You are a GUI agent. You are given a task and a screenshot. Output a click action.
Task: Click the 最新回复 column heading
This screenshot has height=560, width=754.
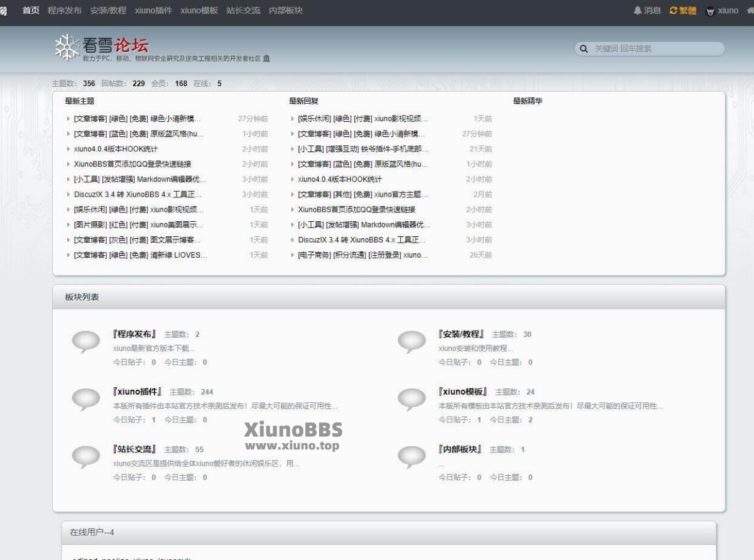coord(304,101)
